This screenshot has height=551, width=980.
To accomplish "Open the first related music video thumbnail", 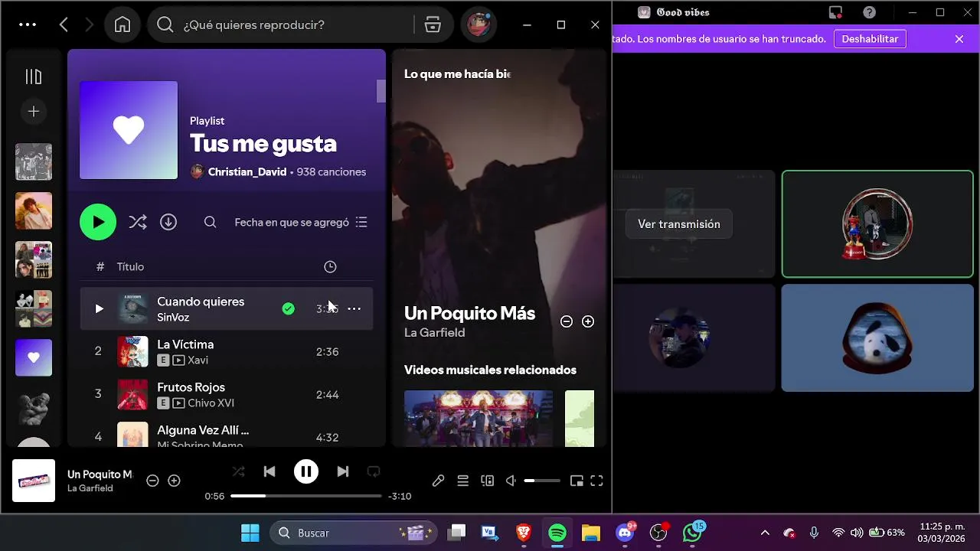I will point(479,418).
